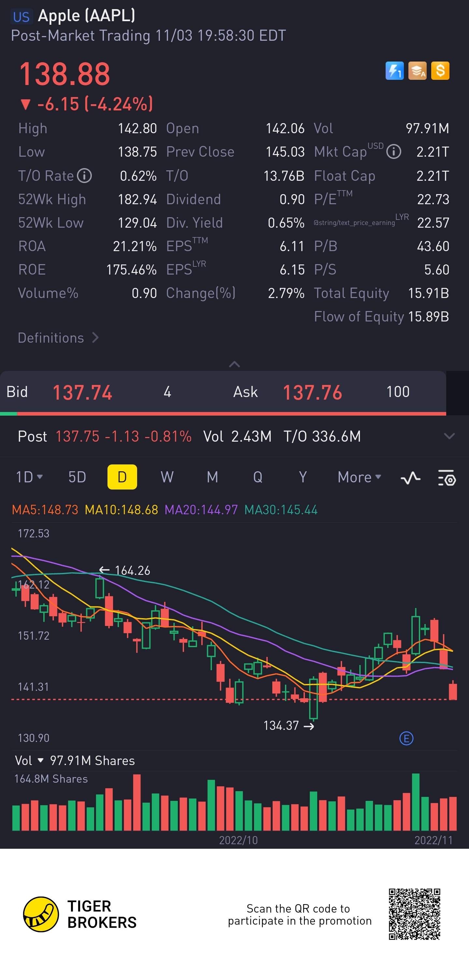Switch to W weekly chart tab
The height and width of the screenshot is (980, 469).
click(x=167, y=477)
